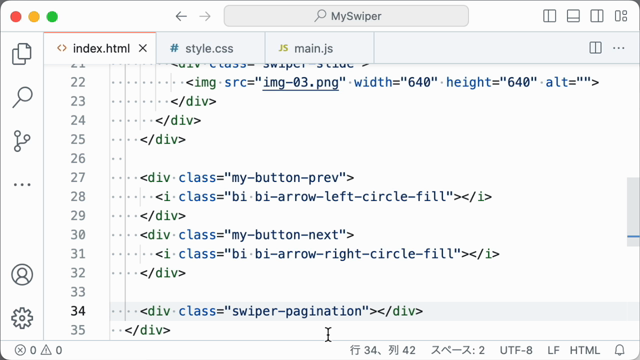The width and height of the screenshot is (640, 360).
Task: Toggle the bottom panel visibility
Action: click(573, 16)
